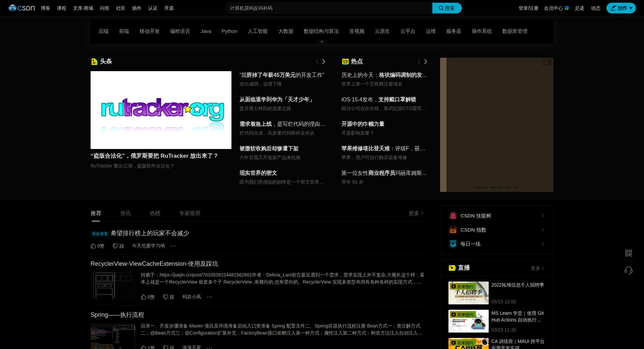Open iOS 15.4发布 hot article
Screen dimensions: 644x349
coord(379,99)
